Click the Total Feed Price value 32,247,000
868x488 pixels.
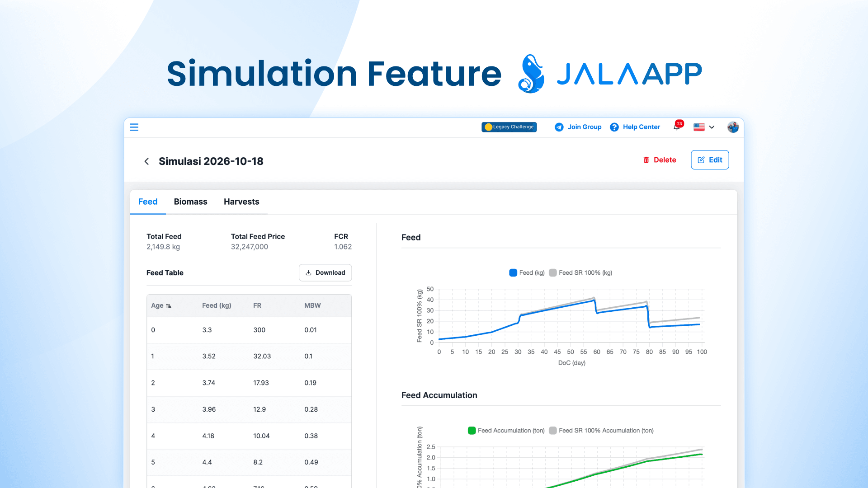tap(250, 247)
